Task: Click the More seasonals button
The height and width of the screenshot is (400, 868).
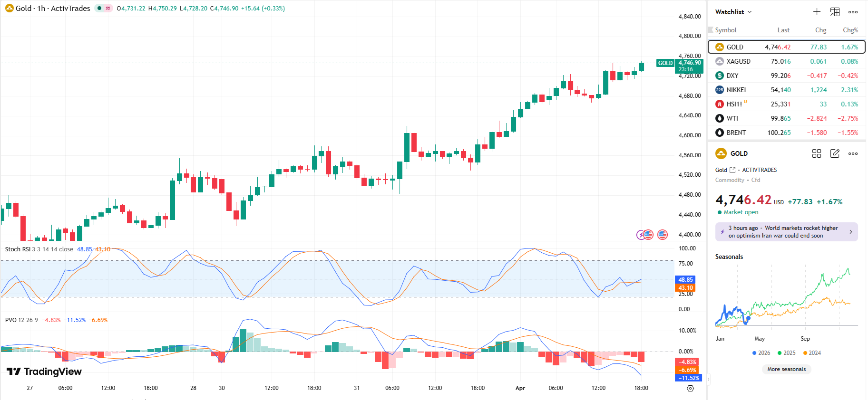Action: pyautogui.click(x=787, y=369)
